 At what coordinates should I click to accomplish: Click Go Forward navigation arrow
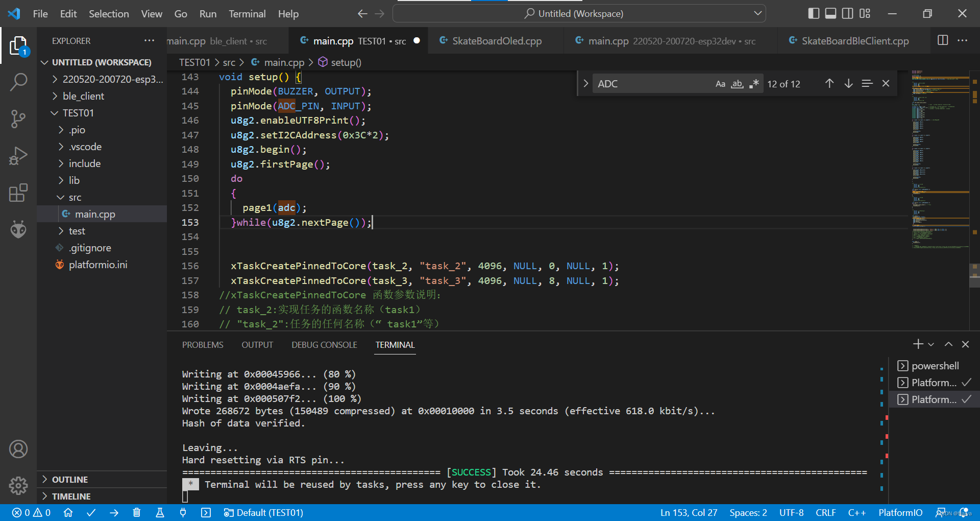pos(379,14)
